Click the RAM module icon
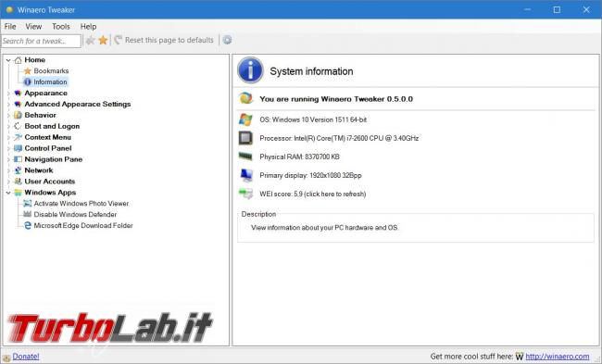 [x=245, y=156]
